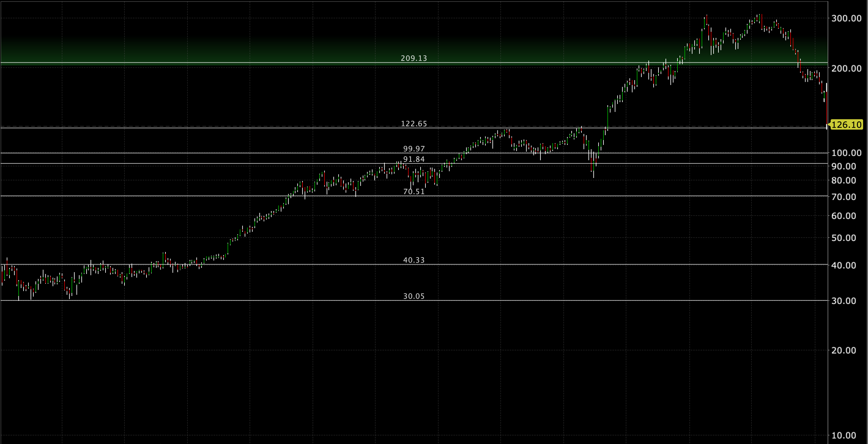Select the 209.13 horizontal line label
The image size is (868, 444).
[x=414, y=58]
